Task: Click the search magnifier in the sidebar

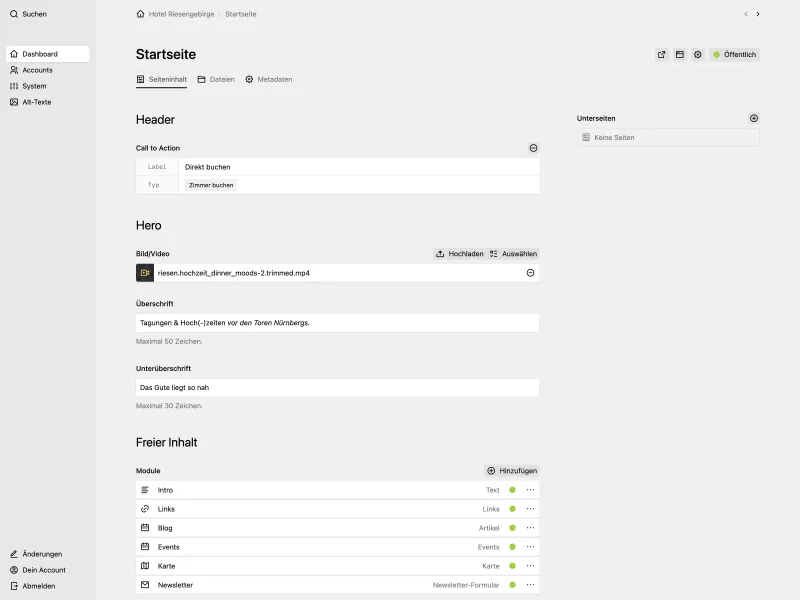Action: [12, 14]
